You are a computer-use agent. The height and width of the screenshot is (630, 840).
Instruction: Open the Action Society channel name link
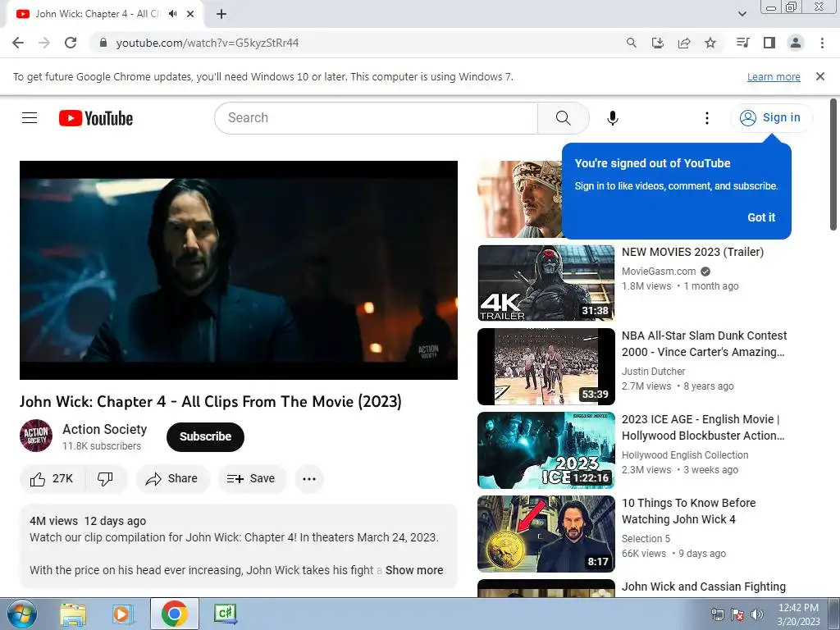104,430
